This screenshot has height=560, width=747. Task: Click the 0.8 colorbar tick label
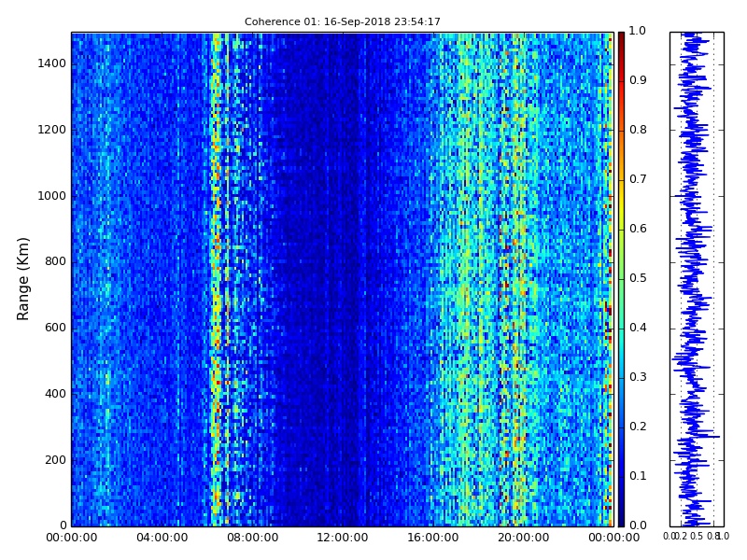point(638,130)
